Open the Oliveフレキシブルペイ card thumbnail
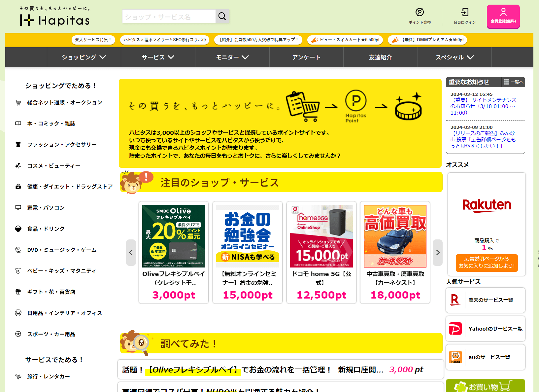This screenshot has width=539, height=392. tap(174, 236)
